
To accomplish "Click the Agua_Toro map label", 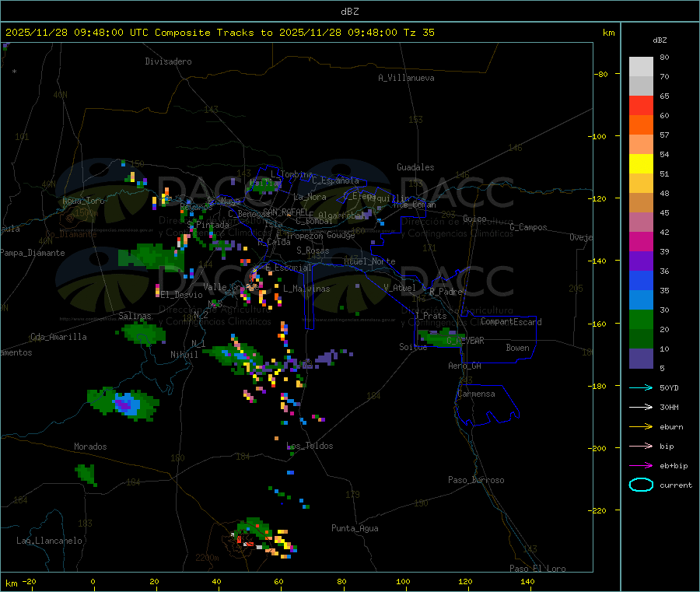I will point(83,201).
